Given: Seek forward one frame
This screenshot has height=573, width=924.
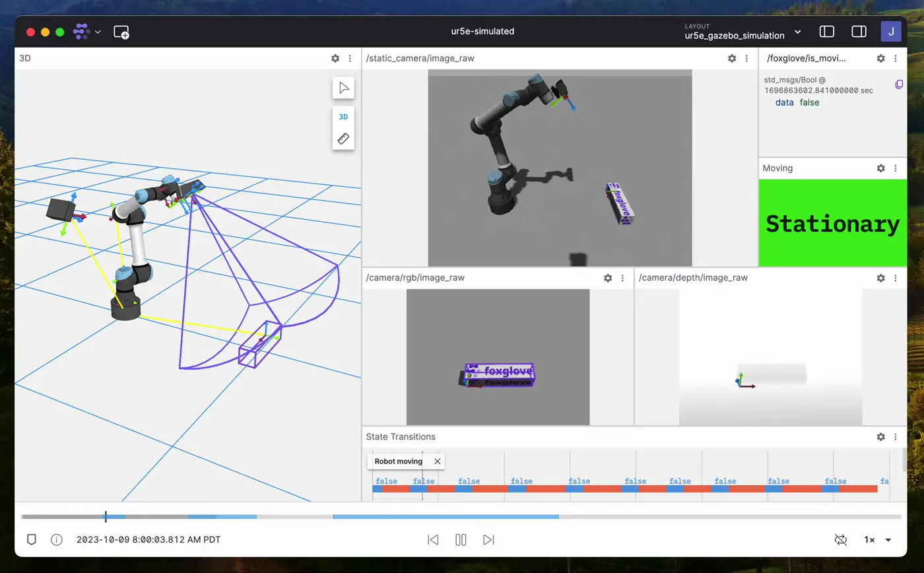Looking at the screenshot, I should (x=488, y=540).
